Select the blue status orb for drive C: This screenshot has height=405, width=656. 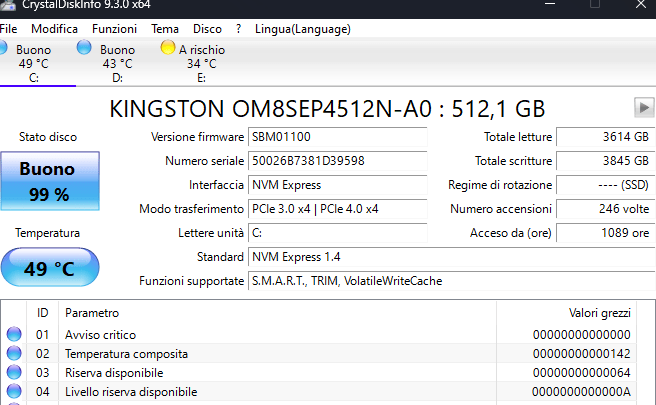pos(3,48)
